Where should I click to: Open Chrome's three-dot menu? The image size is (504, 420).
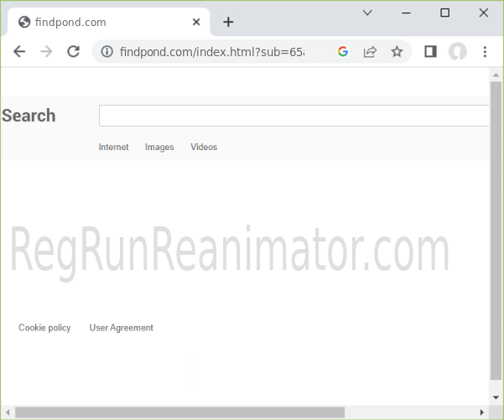tap(485, 51)
